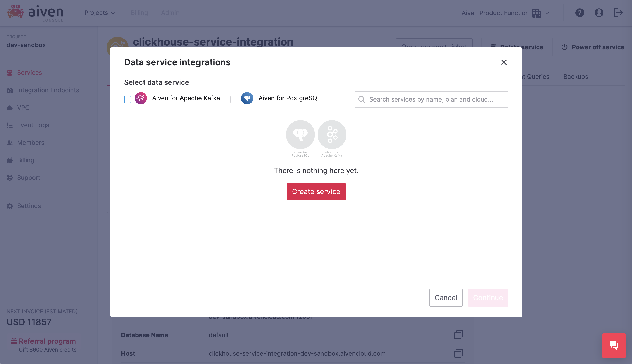Check the Aiven for Apache Kafka checkbox
The height and width of the screenshot is (364, 632).
tap(127, 100)
